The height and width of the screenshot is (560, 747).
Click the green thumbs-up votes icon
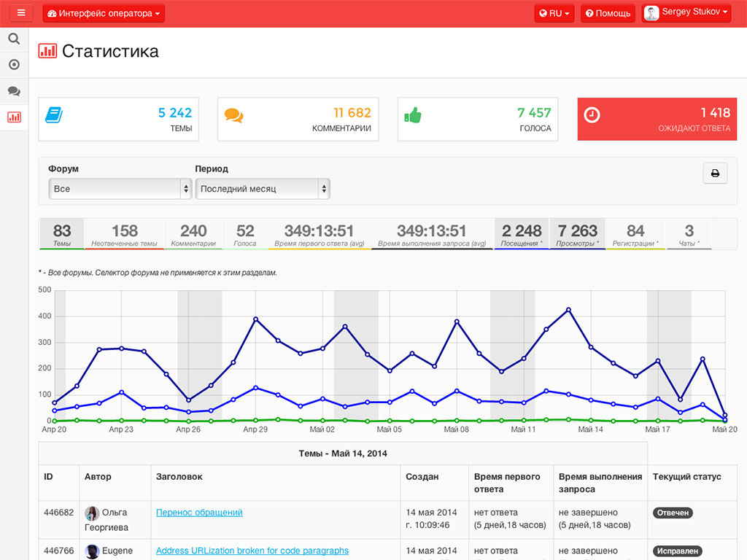pyautogui.click(x=413, y=115)
